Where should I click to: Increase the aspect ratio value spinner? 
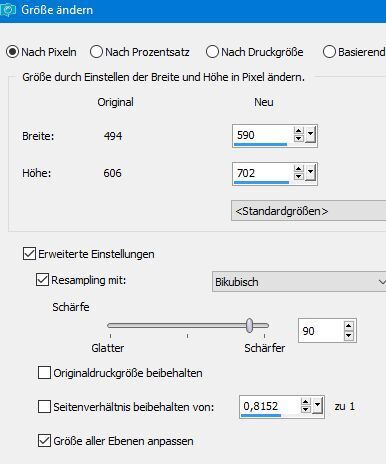[x=305, y=402]
